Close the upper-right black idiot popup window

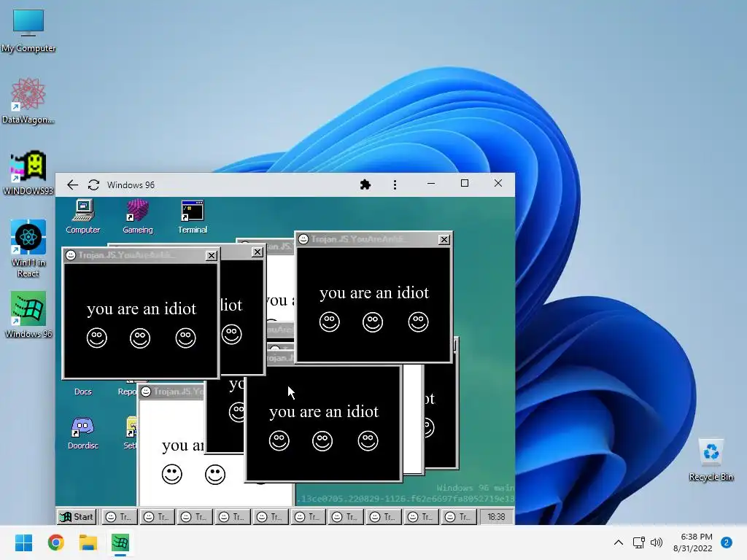tap(444, 239)
